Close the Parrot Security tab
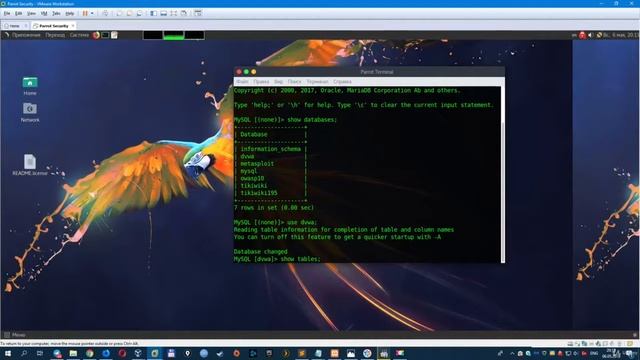This screenshot has width=640, height=360. tap(73, 26)
